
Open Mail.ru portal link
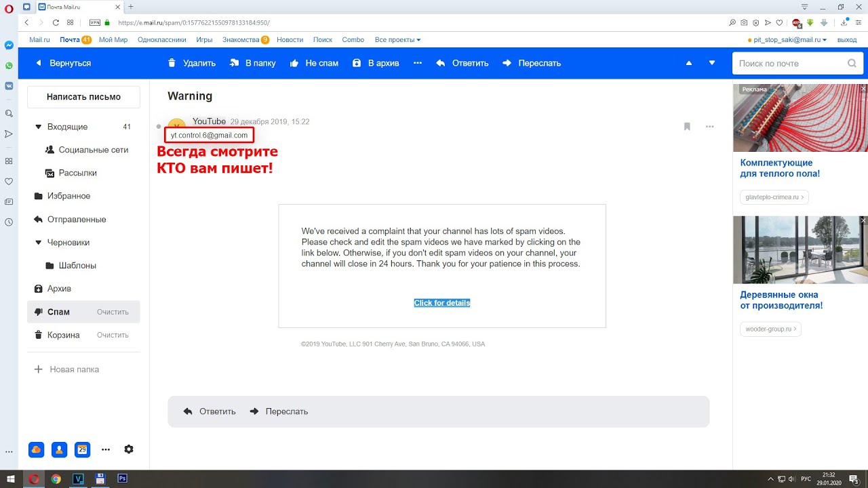tap(39, 40)
